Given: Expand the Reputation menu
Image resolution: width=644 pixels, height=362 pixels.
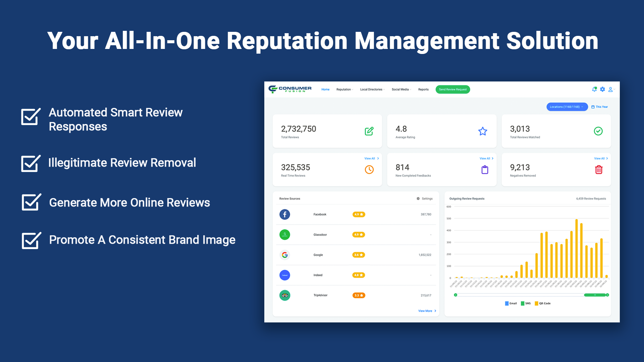Looking at the screenshot, I should coord(345,89).
